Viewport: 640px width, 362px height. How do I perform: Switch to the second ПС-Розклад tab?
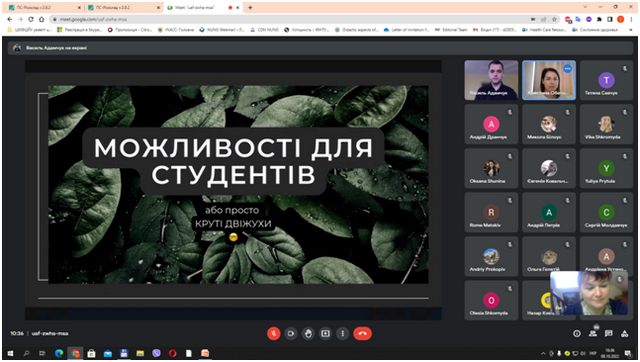[x=121, y=7]
